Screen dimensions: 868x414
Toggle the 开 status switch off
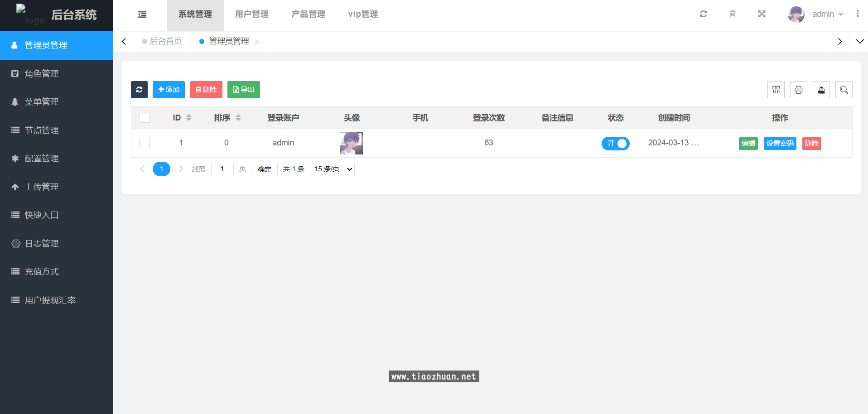[616, 143]
